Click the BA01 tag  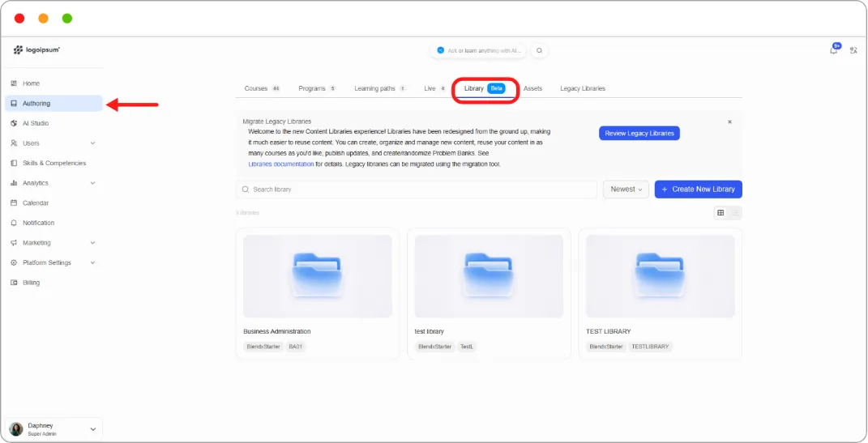click(296, 347)
